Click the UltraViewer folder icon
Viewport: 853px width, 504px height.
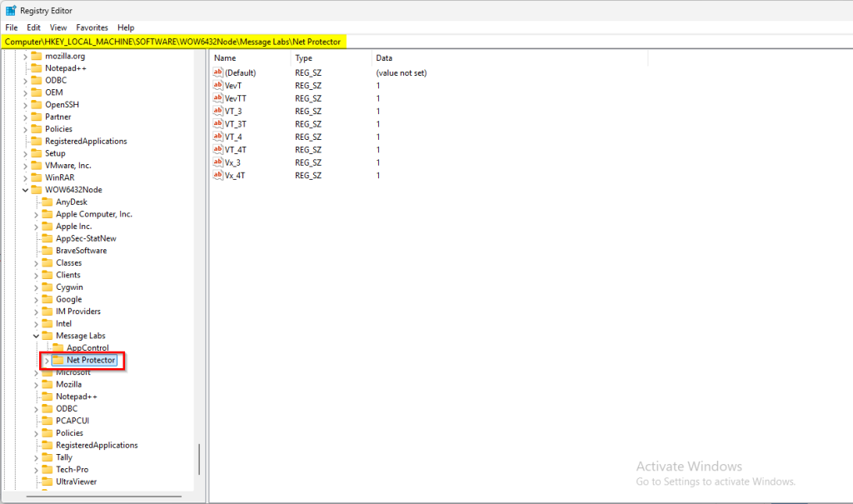pos(47,482)
